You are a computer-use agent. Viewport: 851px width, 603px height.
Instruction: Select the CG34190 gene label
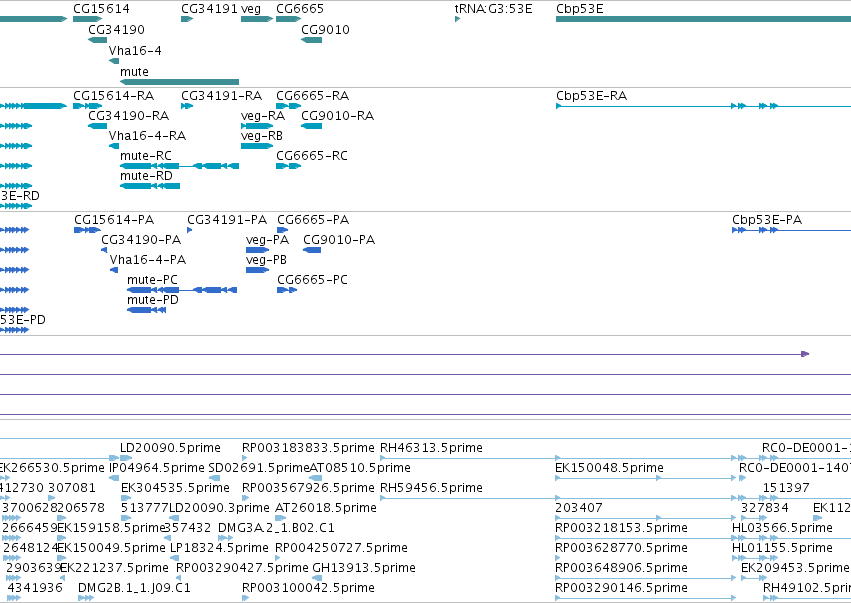tap(116, 29)
